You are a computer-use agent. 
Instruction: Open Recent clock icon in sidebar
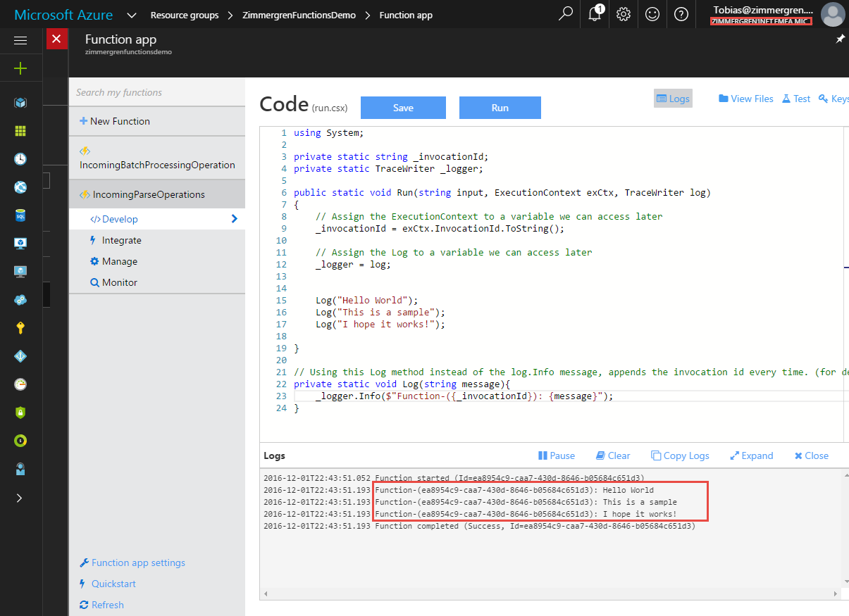pos(20,159)
